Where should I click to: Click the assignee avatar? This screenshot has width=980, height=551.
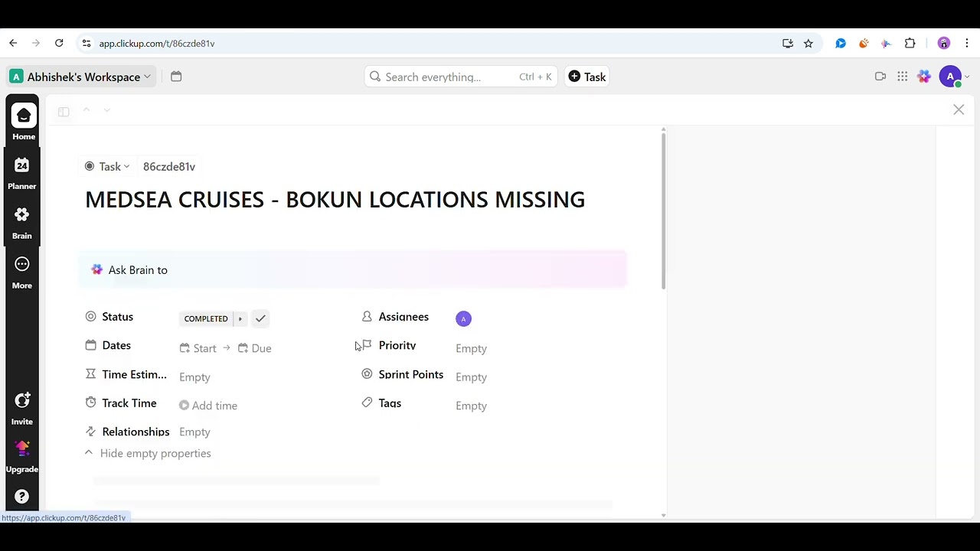[x=463, y=318]
